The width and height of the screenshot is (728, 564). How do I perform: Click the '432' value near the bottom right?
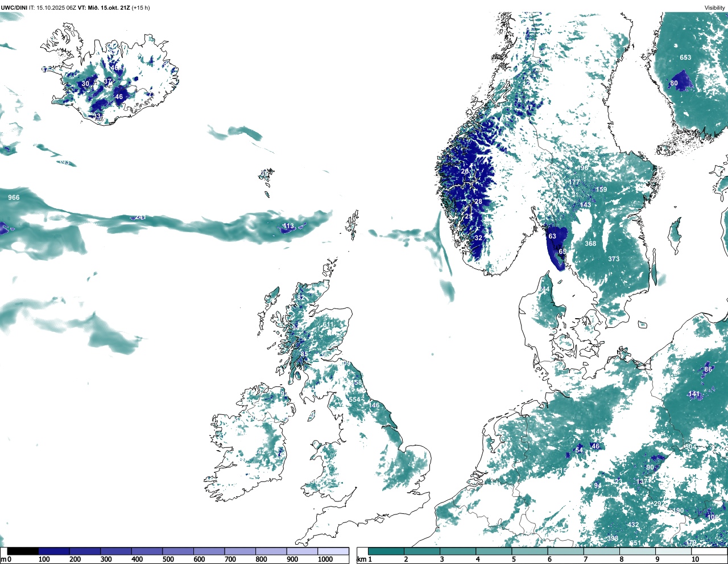pos(633,525)
